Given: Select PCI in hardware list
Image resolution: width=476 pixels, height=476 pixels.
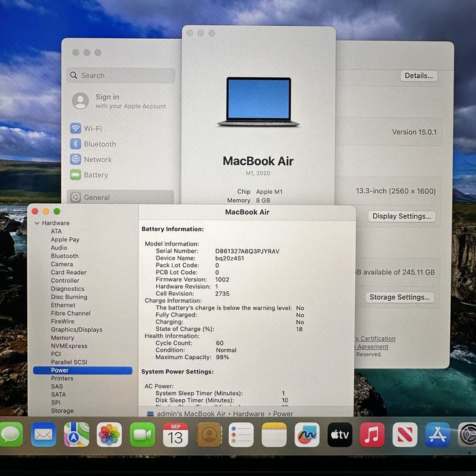Looking at the screenshot, I should pos(56,354).
